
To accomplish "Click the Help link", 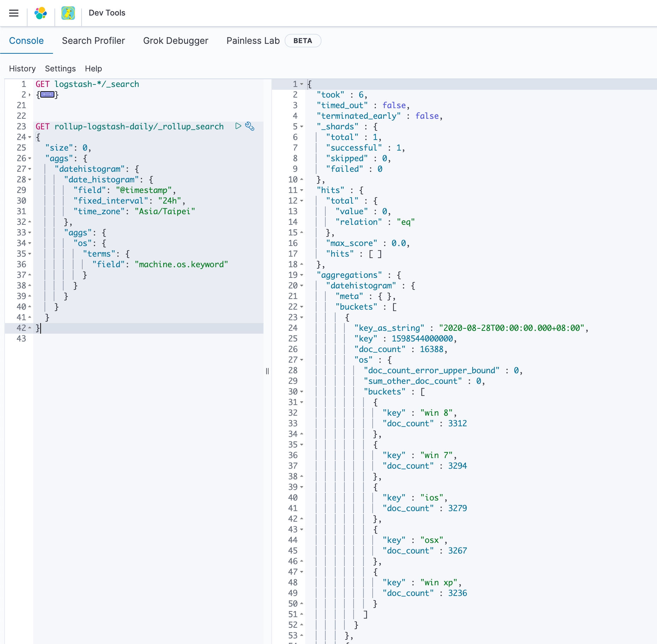I will point(93,69).
